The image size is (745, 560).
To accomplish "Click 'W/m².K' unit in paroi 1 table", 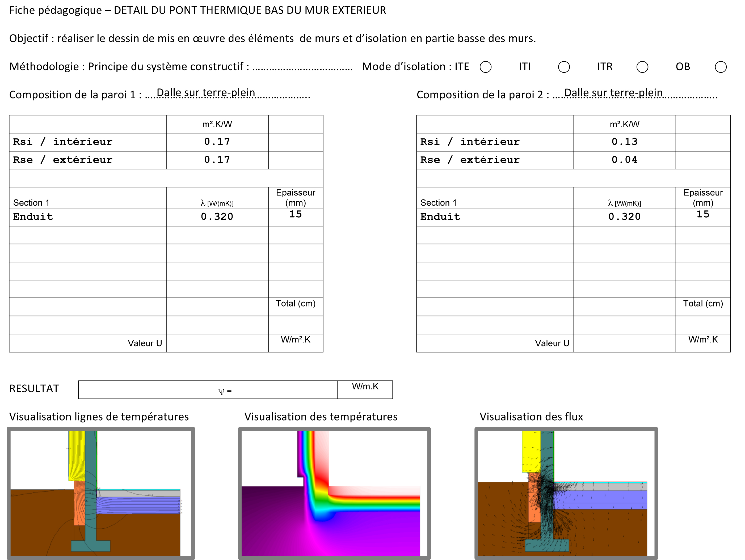I will [x=296, y=340].
